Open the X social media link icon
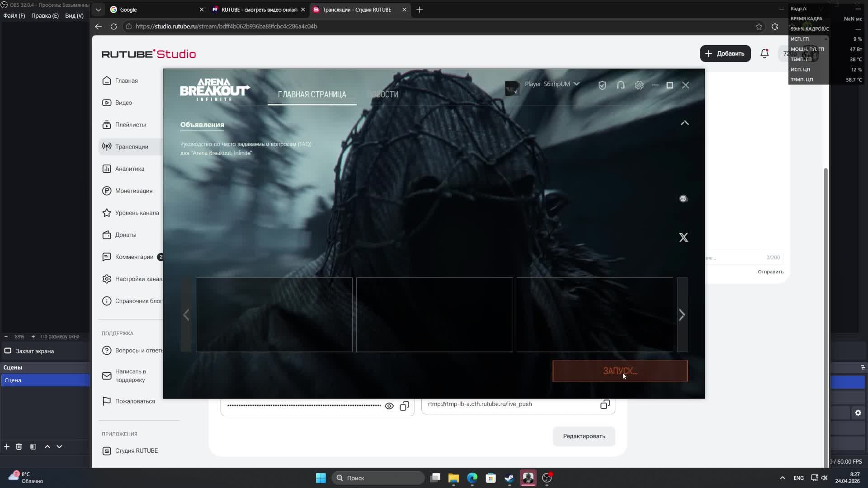 pos(684,238)
